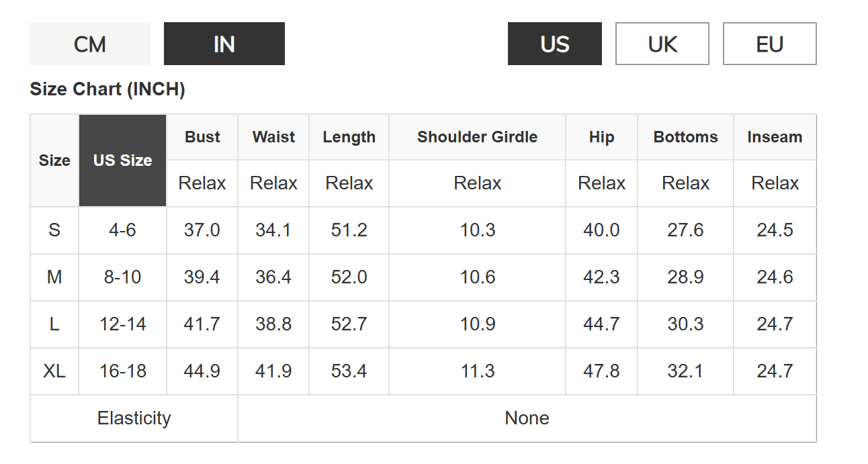Click the US Size column header

pyautogui.click(x=122, y=160)
